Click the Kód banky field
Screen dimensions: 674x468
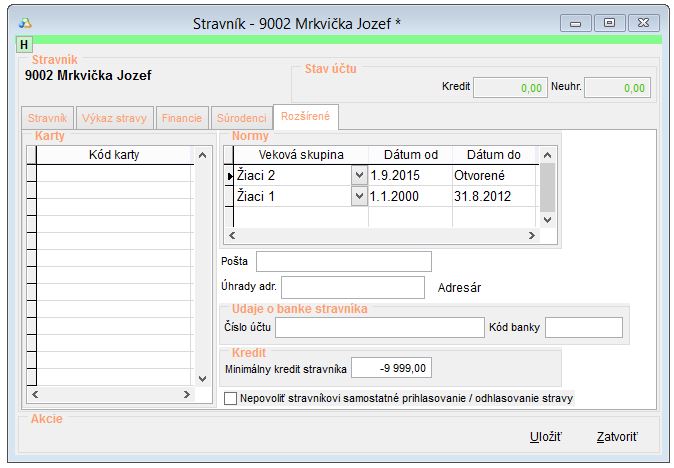pos(583,328)
